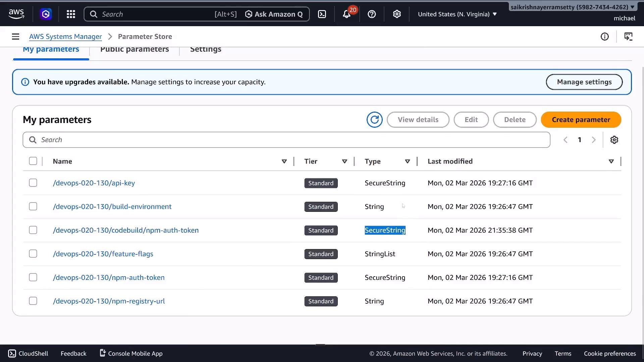Screen dimensions: 644x362
Task: Expand the account menu saikrishnayerramsetty
Action: 572,7
